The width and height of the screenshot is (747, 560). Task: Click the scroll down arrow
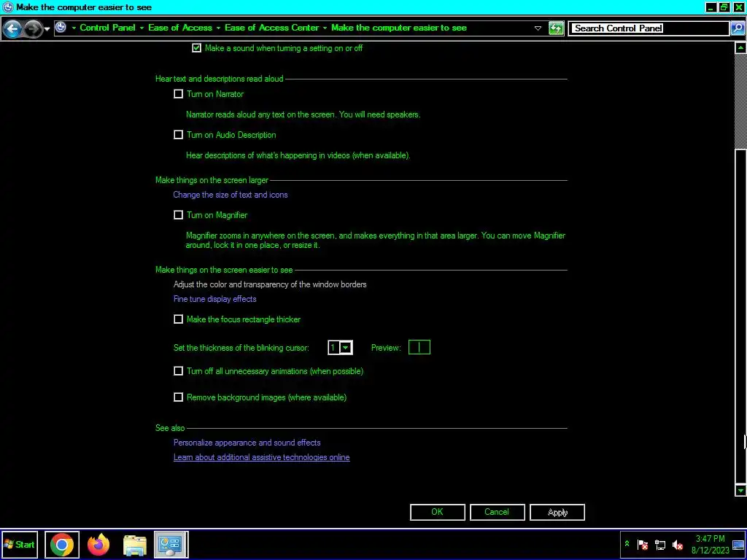pos(740,490)
